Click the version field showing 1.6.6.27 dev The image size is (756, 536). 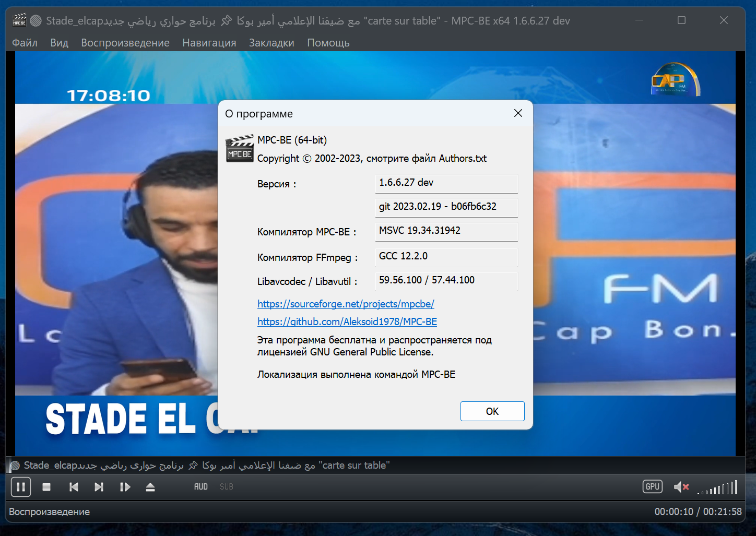(x=446, y=184)
